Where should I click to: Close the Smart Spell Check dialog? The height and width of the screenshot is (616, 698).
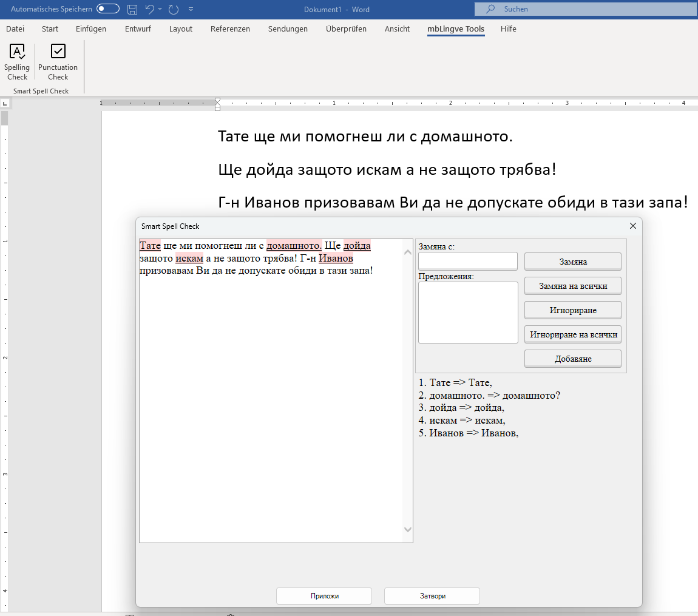coord(633,226)
